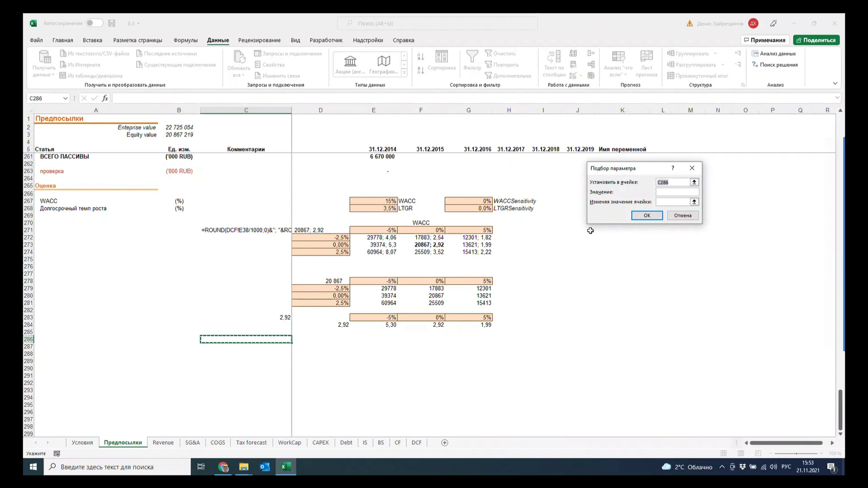Image resolution: width=868 pixels, height=488 pixels.
Task: Open File Explorer from the taskbar
Action: coord(244,467)
